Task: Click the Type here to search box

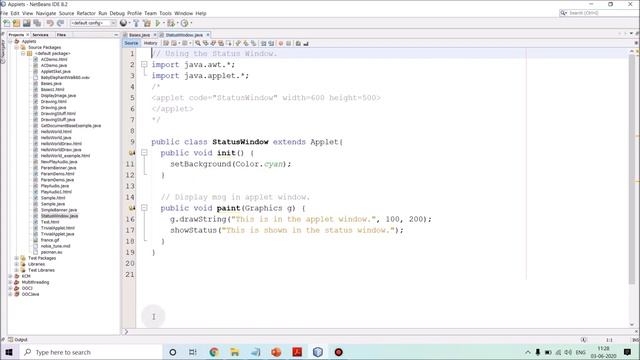Action: 91,352
